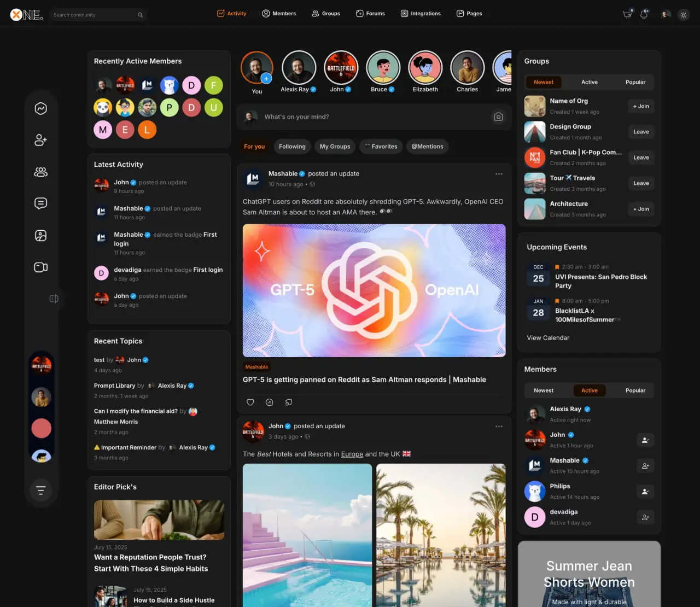Image resolution: width=700 pixels, height=607 pixels.
Task: Click friend icon next to John in Members
Action: (645, 440)
